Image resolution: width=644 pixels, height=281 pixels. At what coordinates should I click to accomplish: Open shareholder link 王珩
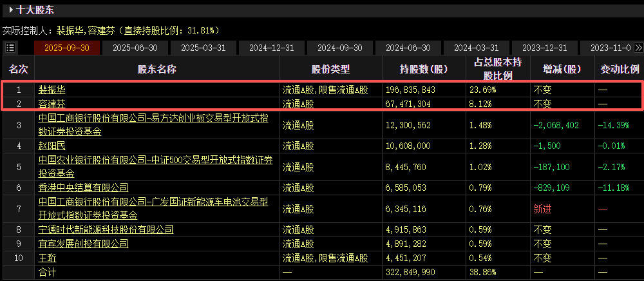click(47, 258)
